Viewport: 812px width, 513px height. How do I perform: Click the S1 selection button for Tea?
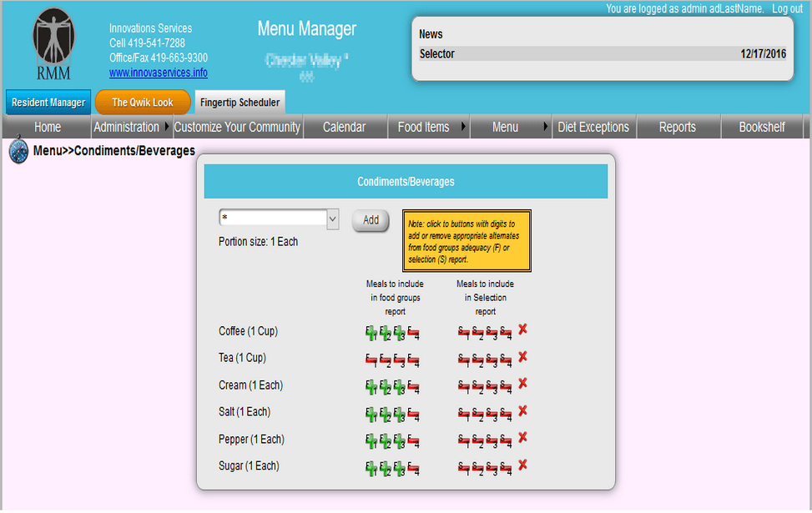[463, 359]
